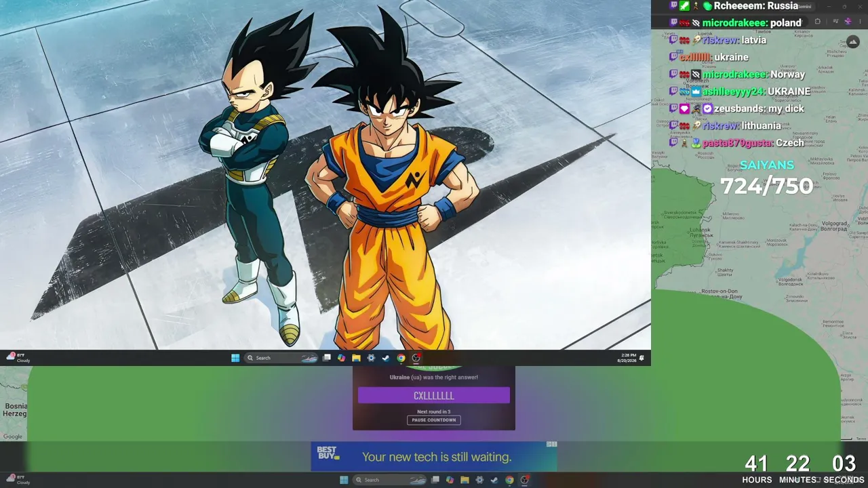Open Chrome three-dot menu
This screenshot has width=868, height=488.
[x=861, y=21]
